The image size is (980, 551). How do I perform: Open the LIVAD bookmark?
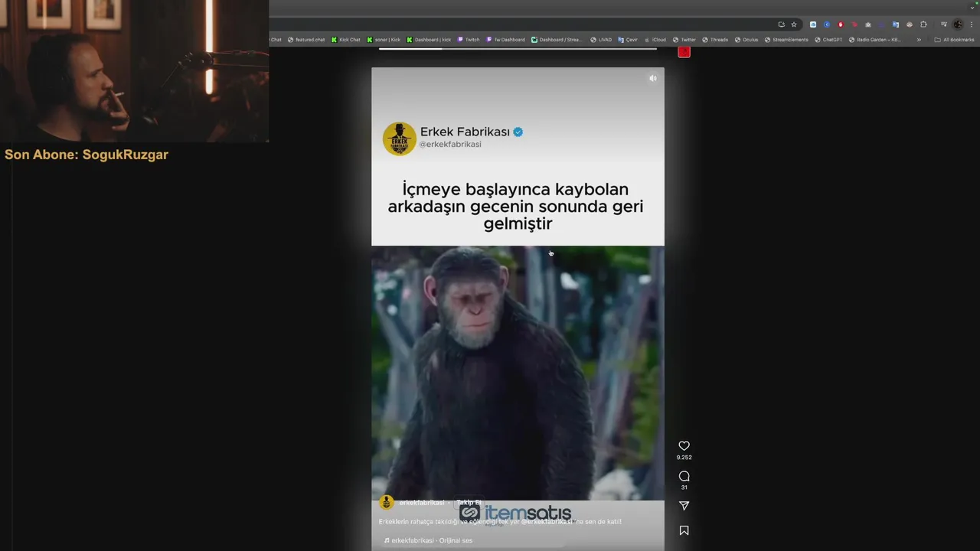pyautogui.click(x=601, y=40)
